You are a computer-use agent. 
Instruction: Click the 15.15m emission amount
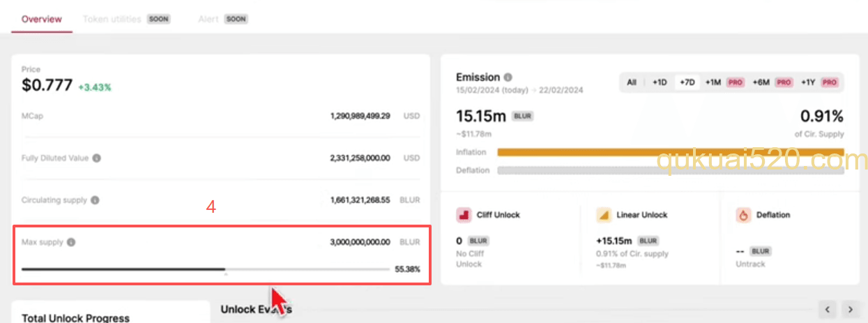[x=481, y=116]
